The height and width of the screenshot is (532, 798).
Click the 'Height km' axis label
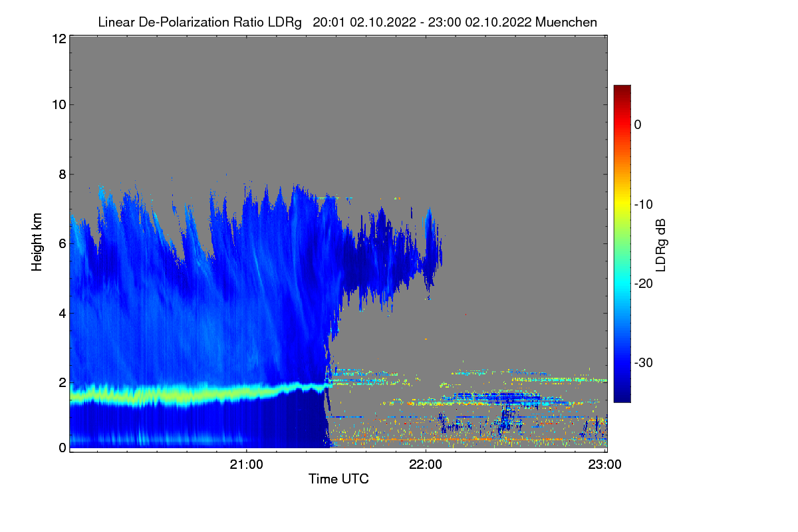coord(37,241)
